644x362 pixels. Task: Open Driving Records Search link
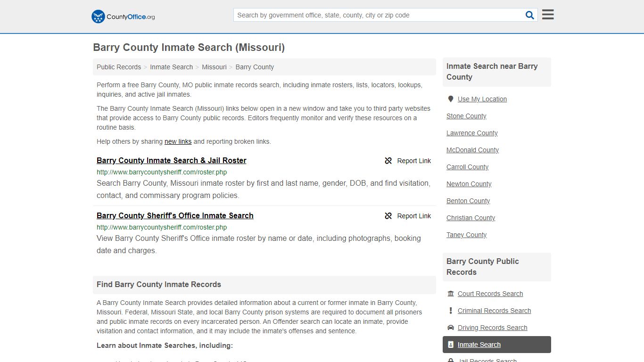pyautogui.click(x=492, y=328)
